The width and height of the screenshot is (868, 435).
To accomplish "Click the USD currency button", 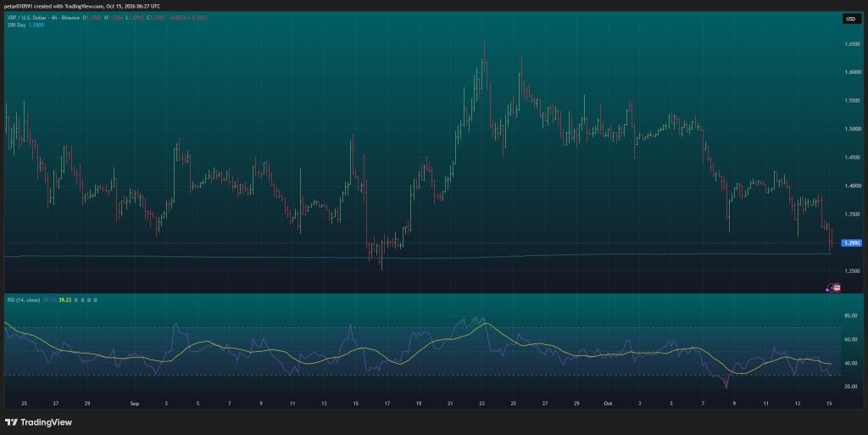I will point(850,20).
